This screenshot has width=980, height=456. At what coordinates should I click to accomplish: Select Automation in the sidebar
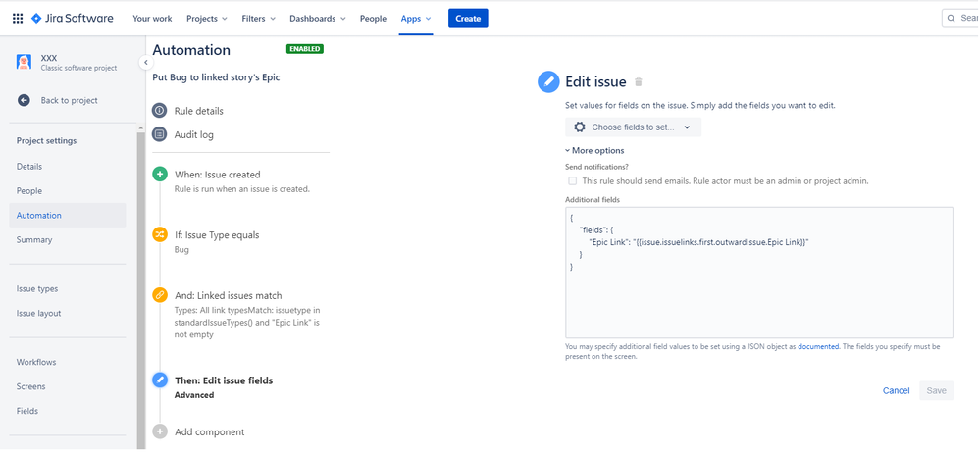(68, 215)
